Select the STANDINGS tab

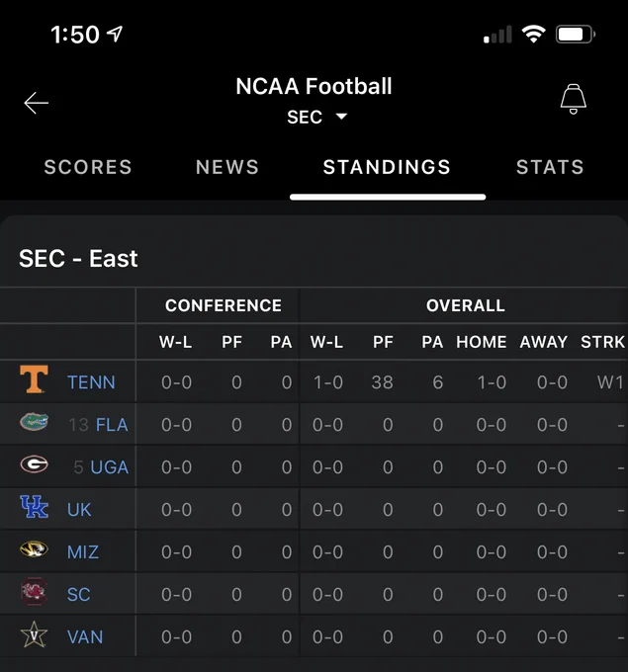tap(387, 167)
